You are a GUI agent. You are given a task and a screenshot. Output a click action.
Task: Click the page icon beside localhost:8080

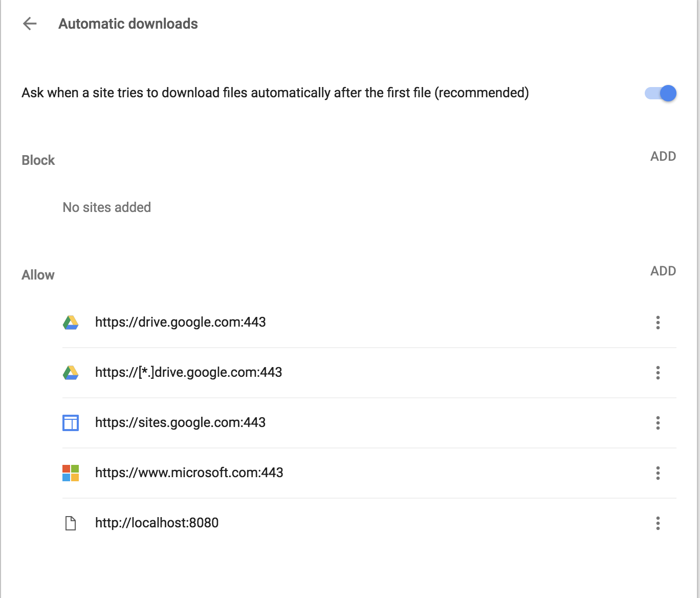point(71,523)
